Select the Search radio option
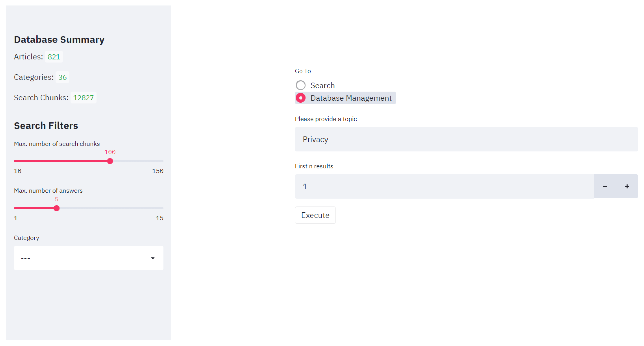 [300, 85]
